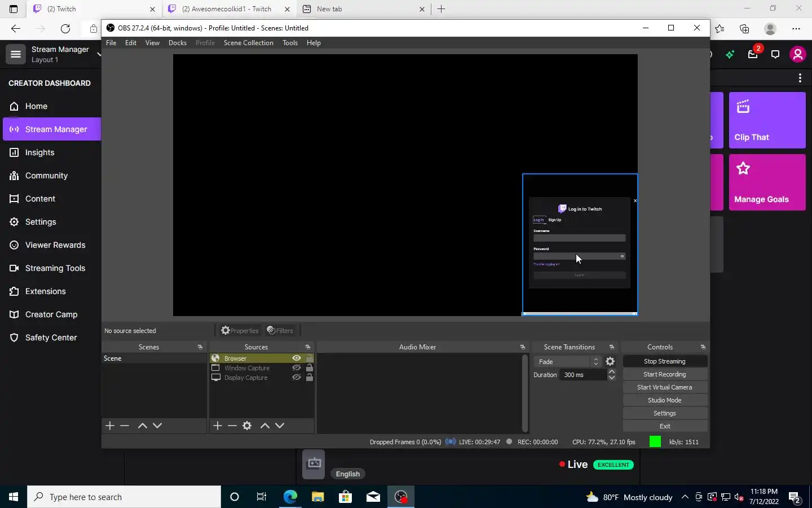Unlock the Window Capture source
812x508 pixels.
click(310, 368)
